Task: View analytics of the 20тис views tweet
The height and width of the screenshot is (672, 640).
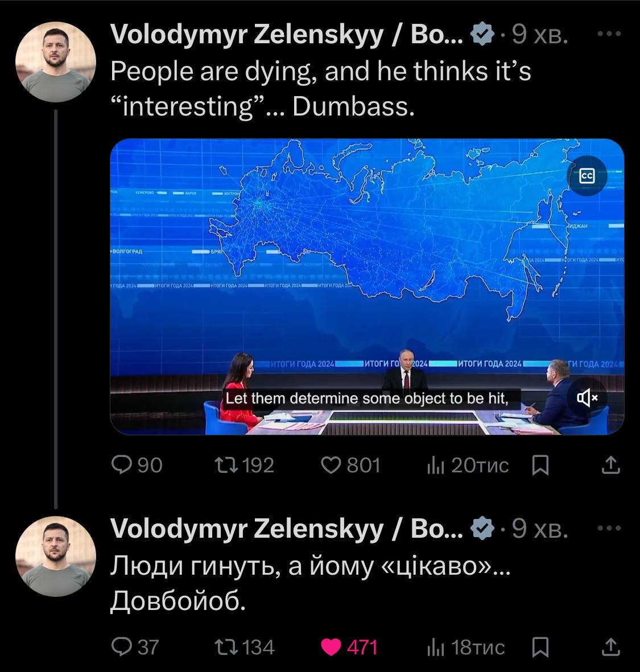Action: [x=435, y=465]
